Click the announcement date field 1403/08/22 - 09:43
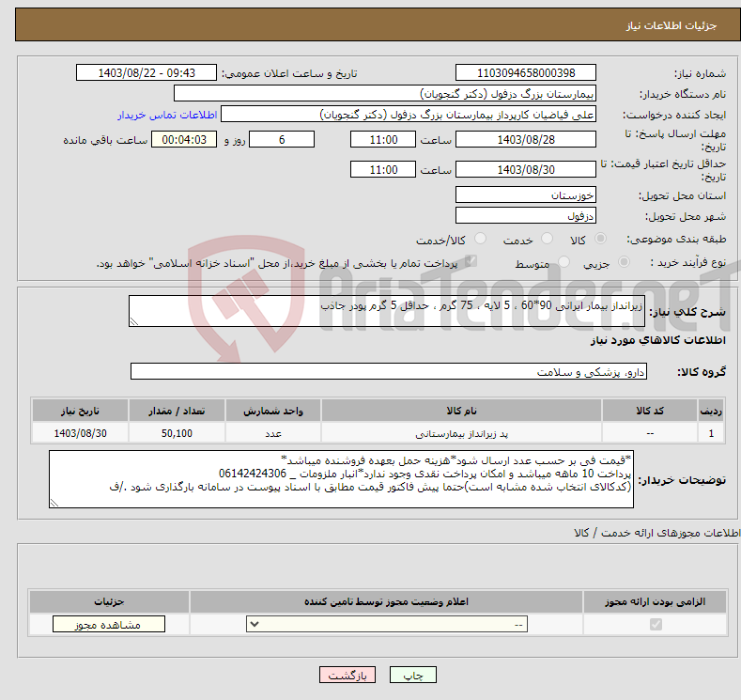The width and height of the screenshot is (741, 700). coord(147,72)
